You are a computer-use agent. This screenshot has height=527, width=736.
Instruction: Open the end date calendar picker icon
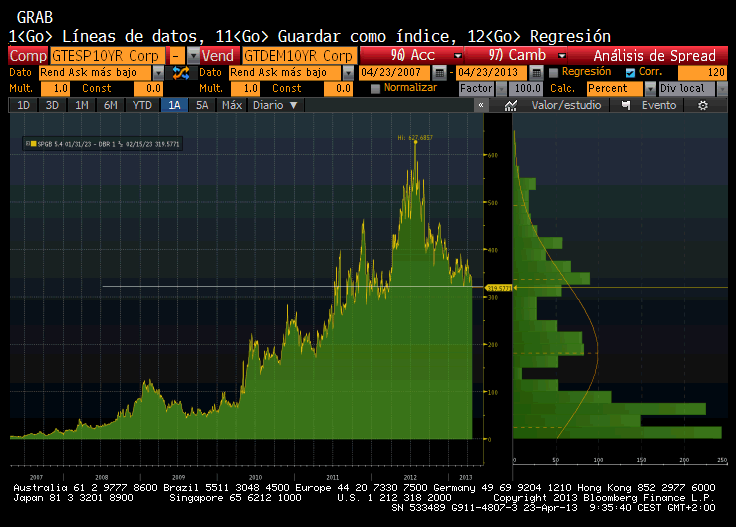536,73
